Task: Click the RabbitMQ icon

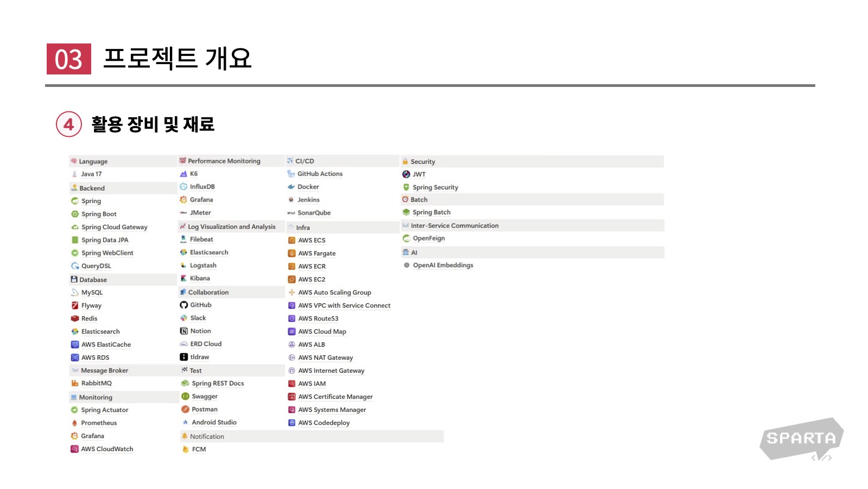Action: [75, 383]
